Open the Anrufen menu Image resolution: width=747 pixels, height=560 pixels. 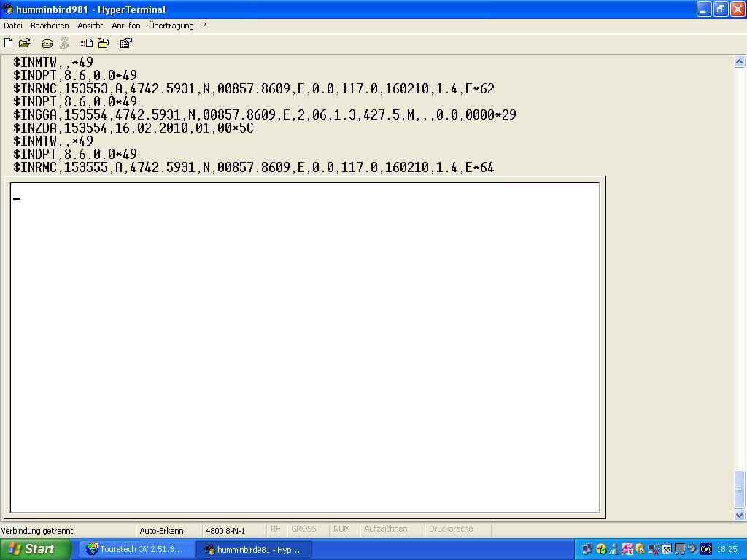click(125, 26)
